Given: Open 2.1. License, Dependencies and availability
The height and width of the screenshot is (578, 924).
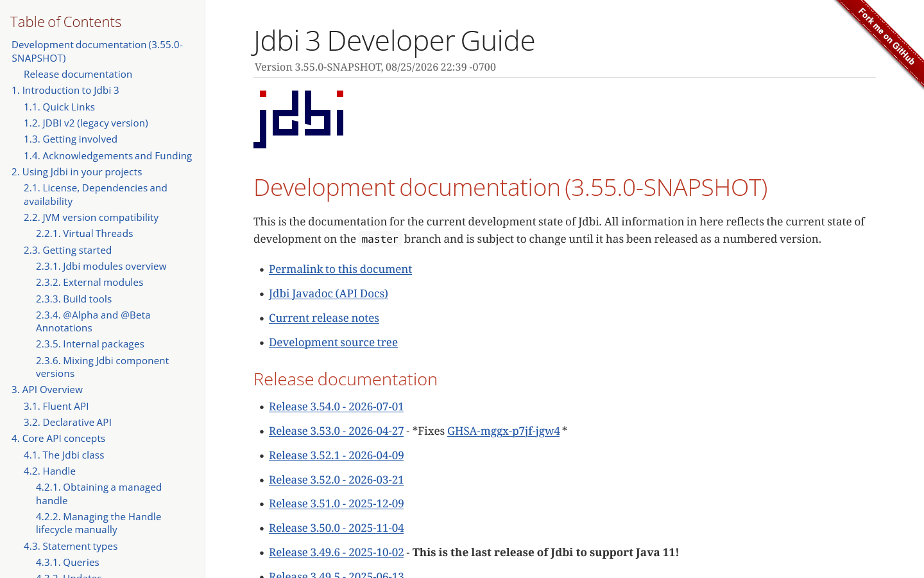Looking at the screenshot, I should (96, 195).
